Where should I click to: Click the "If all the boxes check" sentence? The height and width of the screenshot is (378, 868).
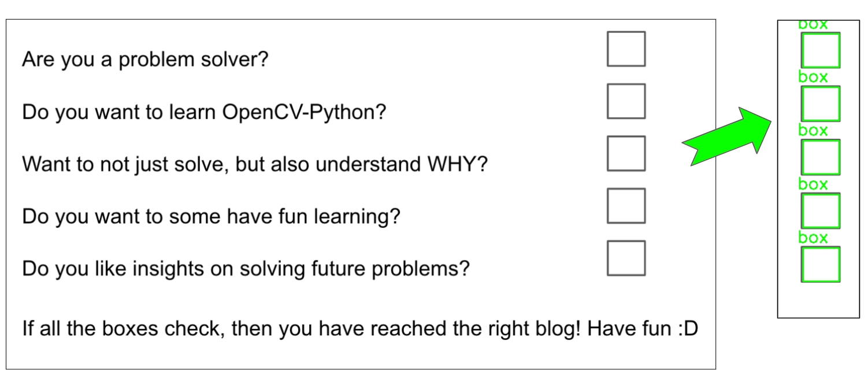(359, 329)
